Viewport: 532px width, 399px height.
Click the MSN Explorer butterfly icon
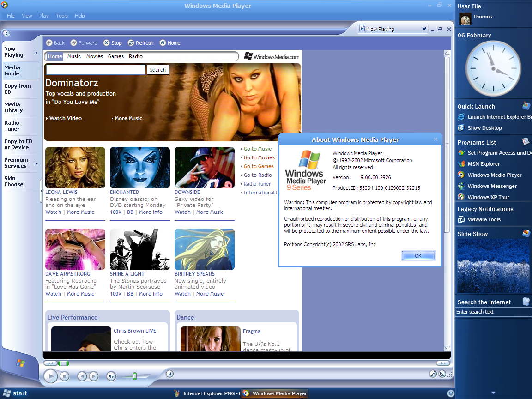click(461, 164)
